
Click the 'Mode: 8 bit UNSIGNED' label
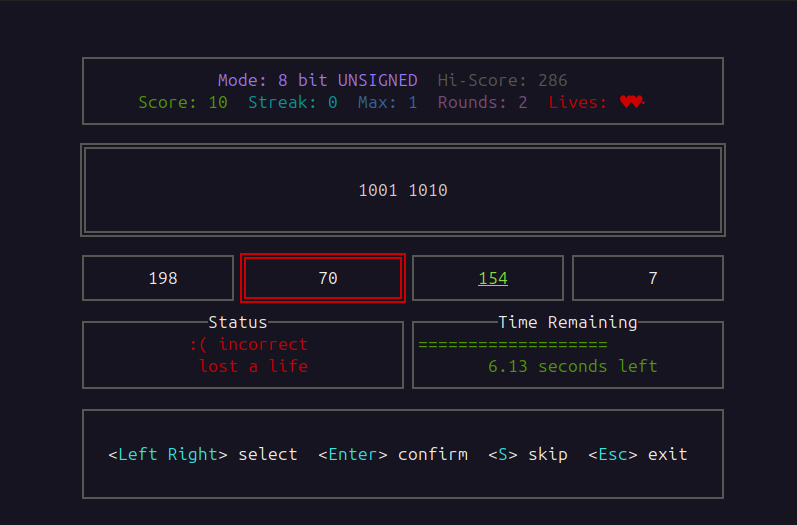(x=322, y=80)
